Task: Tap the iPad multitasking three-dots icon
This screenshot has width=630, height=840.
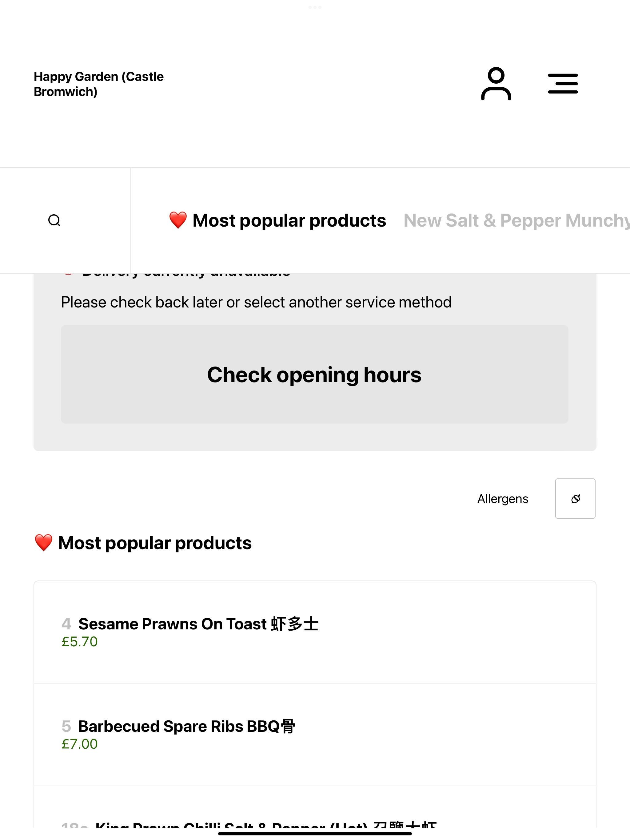Action: 315,7
